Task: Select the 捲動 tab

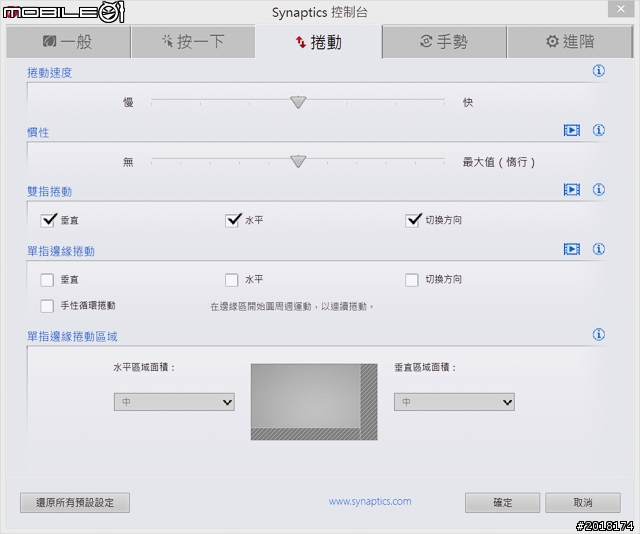Action: [x=319, y=42]
